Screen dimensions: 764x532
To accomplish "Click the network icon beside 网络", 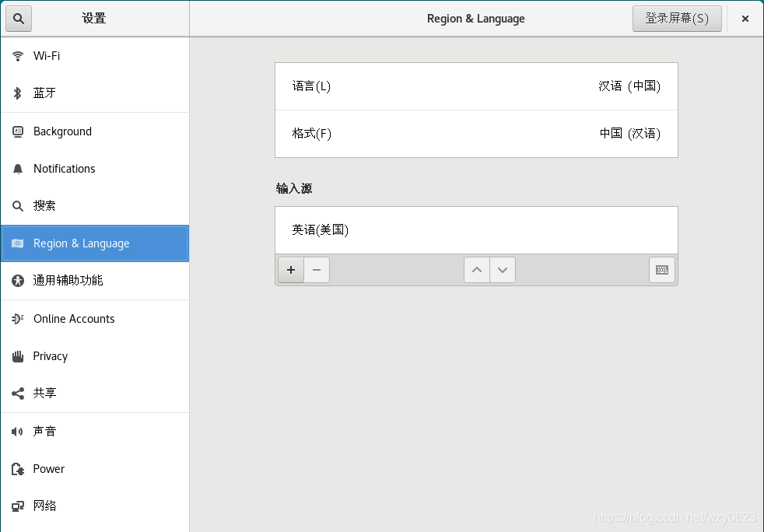I will pyautogui.click(x=18, y=506).
